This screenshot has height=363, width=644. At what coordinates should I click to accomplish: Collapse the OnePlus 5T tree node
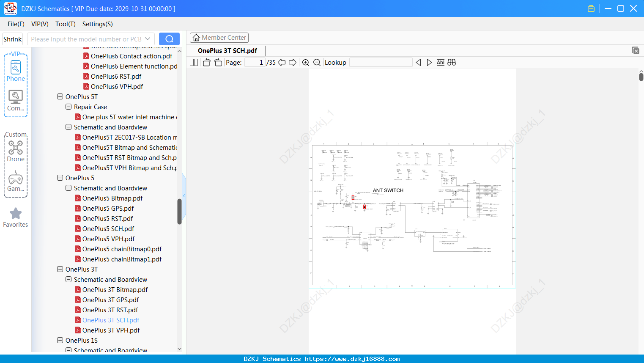[60, 96]
